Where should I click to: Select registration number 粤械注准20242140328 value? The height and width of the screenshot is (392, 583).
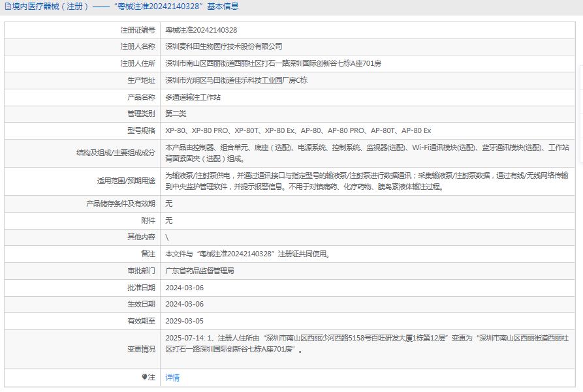(201, 30)
